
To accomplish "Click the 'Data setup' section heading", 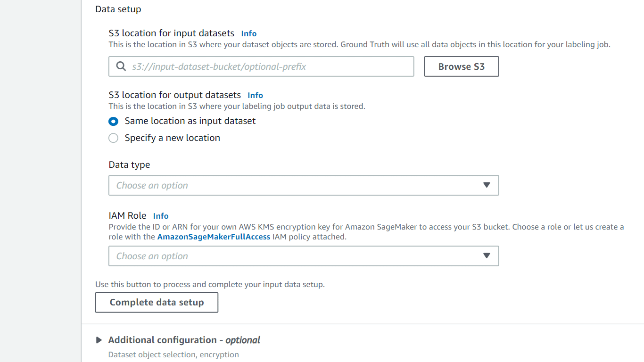I will point(118,9).
